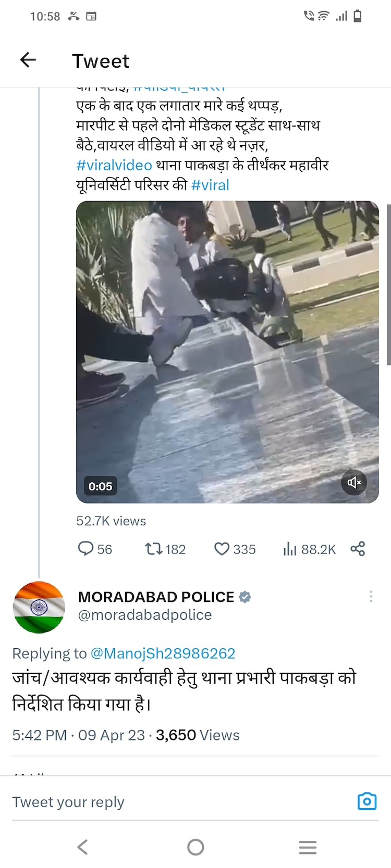This screenshot has width=391, height=868.
Task: Open replies via the comment icon
Action: click(85, 549)
